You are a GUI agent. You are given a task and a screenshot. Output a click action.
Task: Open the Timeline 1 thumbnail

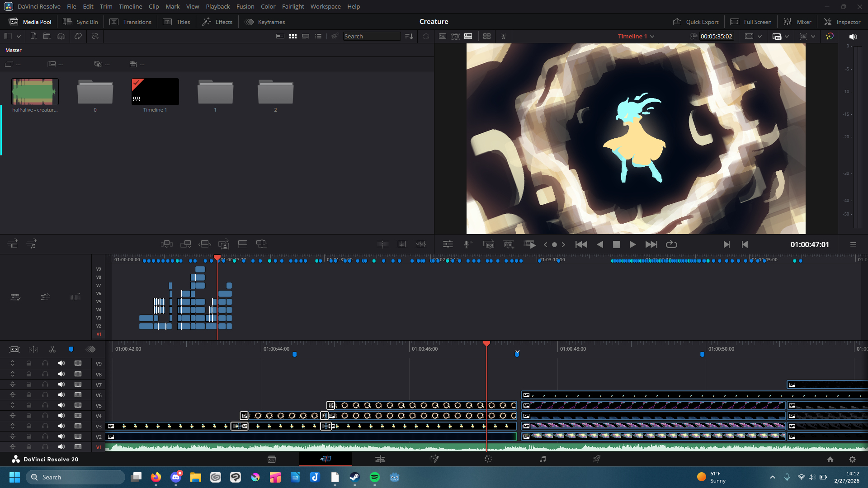point(155,92)
